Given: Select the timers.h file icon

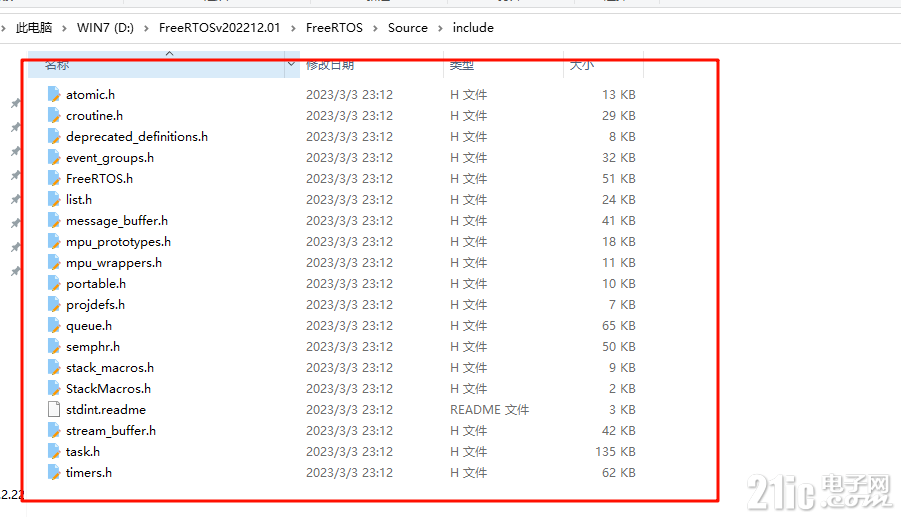Looking at the screenshot, I should click(x=54, y=473).
